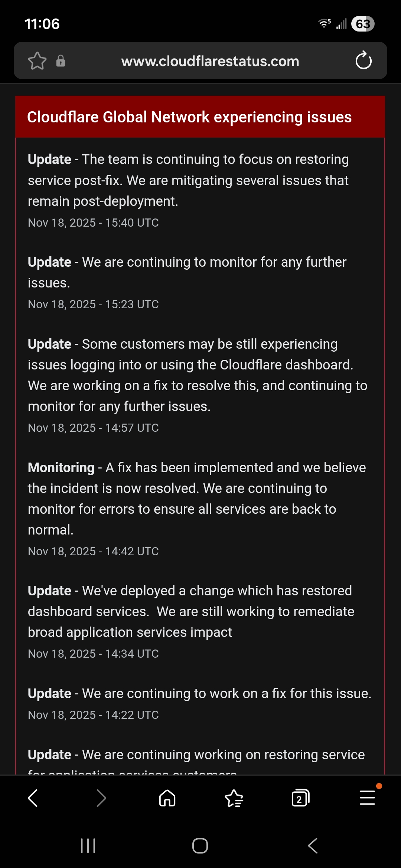The width and height of the screenshot is (401, 868).
Task: Open the tab switcher showing 2 tabs
Action: click(x=300, y=798)
